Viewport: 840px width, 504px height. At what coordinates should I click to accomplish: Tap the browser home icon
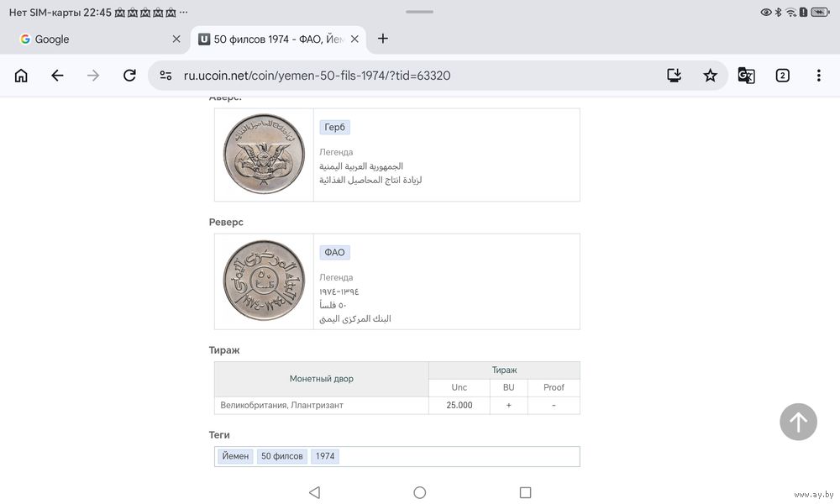click(x=21, y=76)
